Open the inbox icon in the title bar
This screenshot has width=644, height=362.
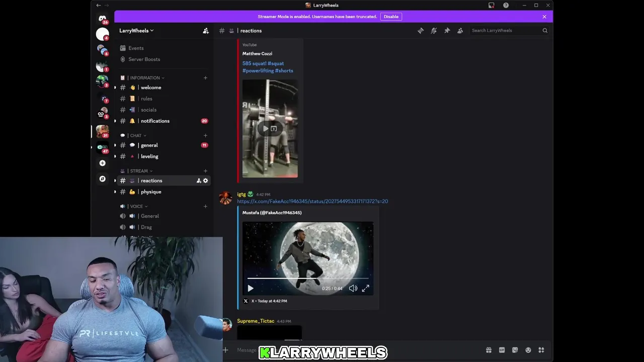tap(491, 5)
